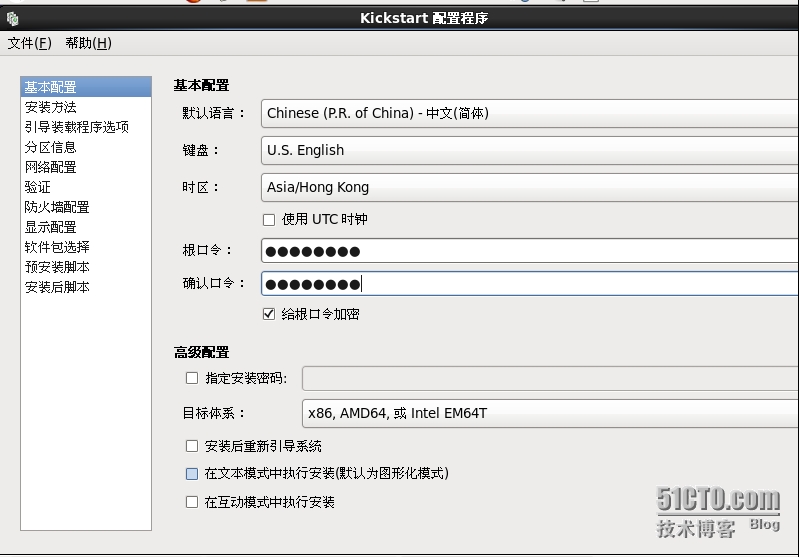Image resolution: width=799 pixels, height=557 pixels.
Task: Enable 指定安装密码 checkbox
Action: tap(192, 378)
